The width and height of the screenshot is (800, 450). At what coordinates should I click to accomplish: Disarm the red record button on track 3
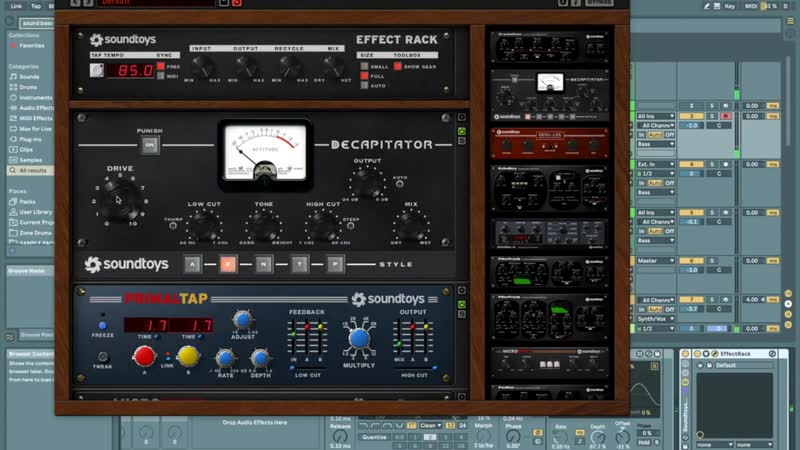pos(726,116)
